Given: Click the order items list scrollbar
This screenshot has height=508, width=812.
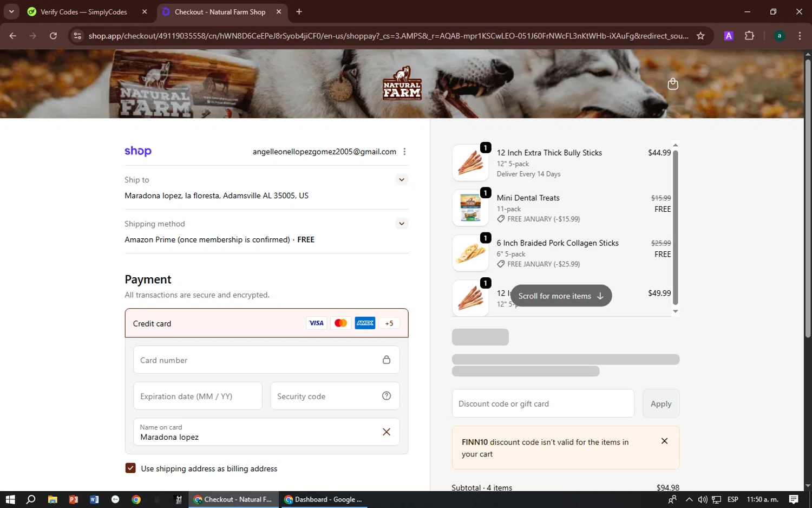Looking at the screenshot, I should (x=675, y=227).
